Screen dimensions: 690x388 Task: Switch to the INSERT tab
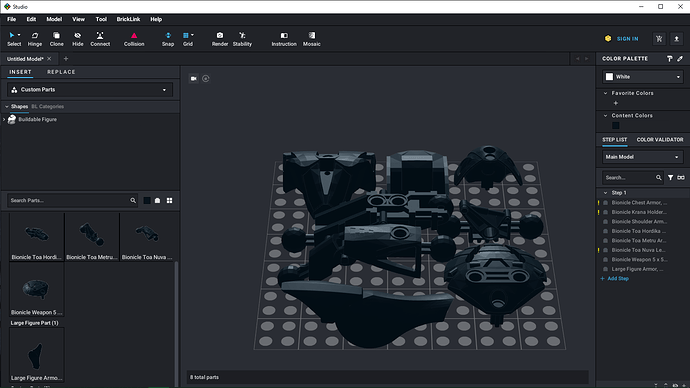point(20,72)
